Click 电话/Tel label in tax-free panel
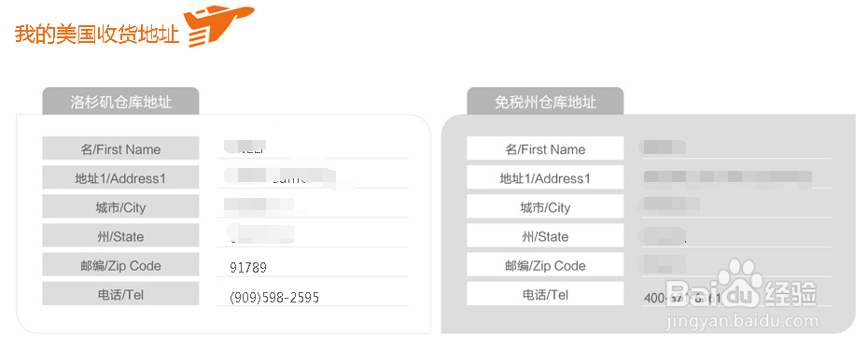This screenshot has height=351, width=868. click(x=545, y=294)
